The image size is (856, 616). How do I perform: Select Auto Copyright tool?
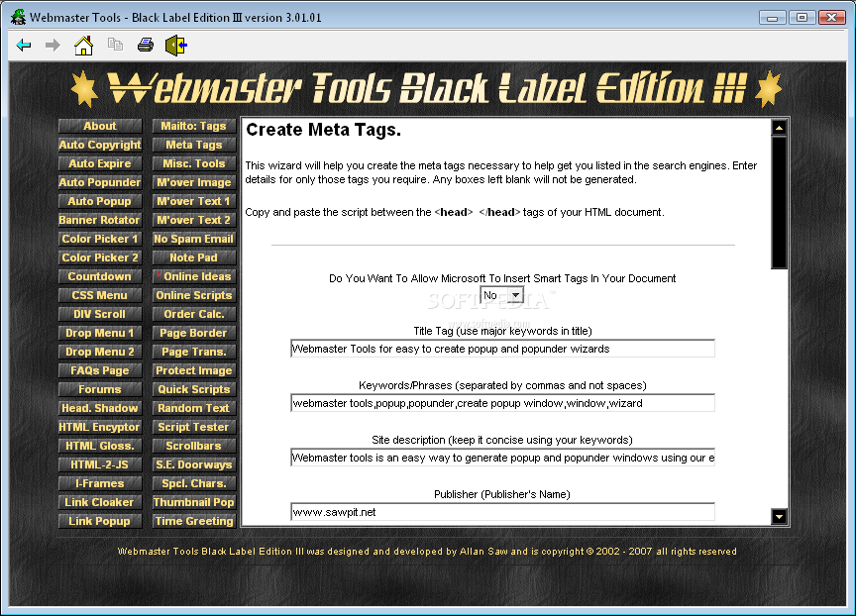(100, 145)
